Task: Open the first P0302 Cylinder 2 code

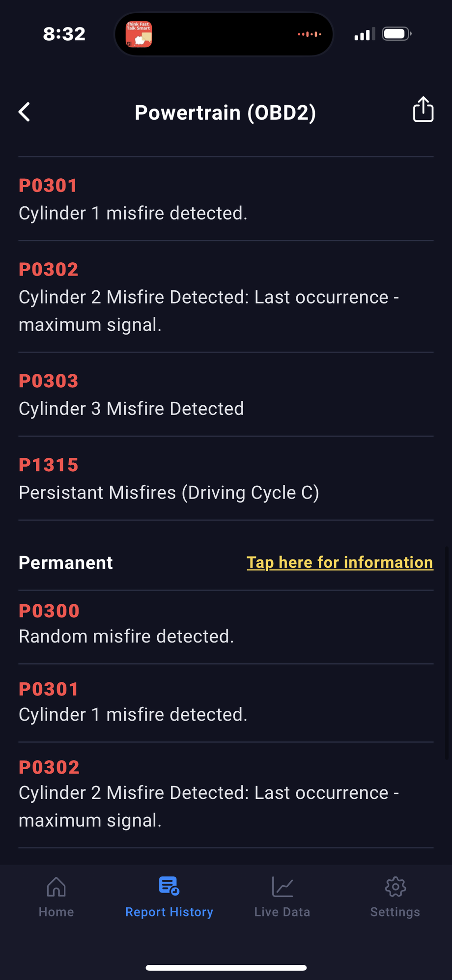Action: point(208,297)
